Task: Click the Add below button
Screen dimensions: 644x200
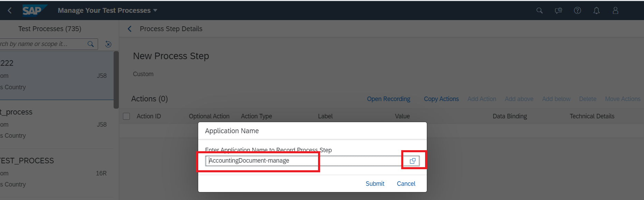Action: pyautogui.click(x=556, y=99)
